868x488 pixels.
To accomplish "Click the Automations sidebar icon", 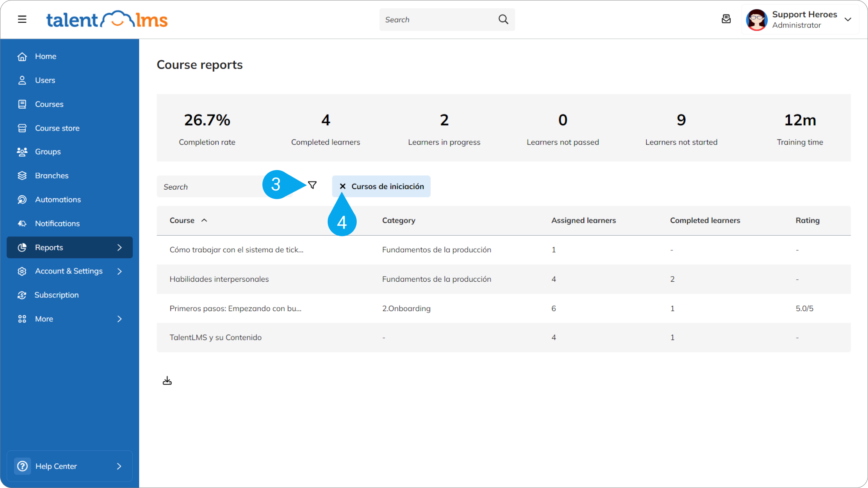I will point(22,199).
